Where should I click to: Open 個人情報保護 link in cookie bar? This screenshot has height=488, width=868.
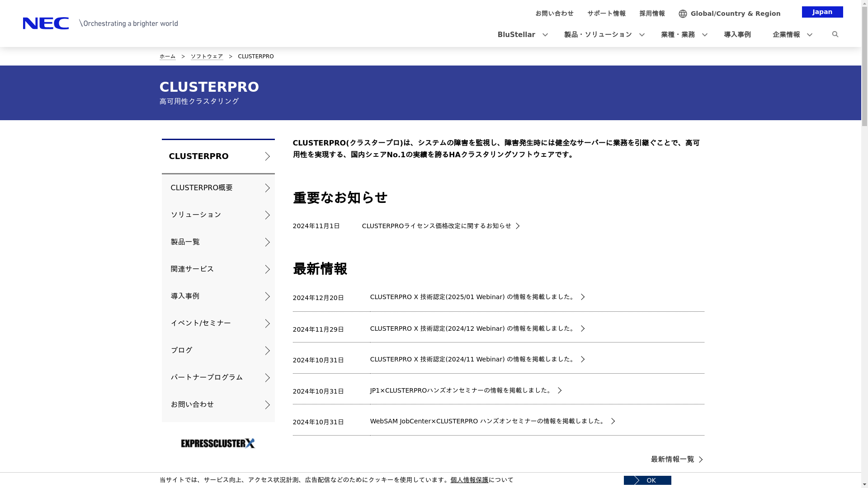(x=469, y=480)
